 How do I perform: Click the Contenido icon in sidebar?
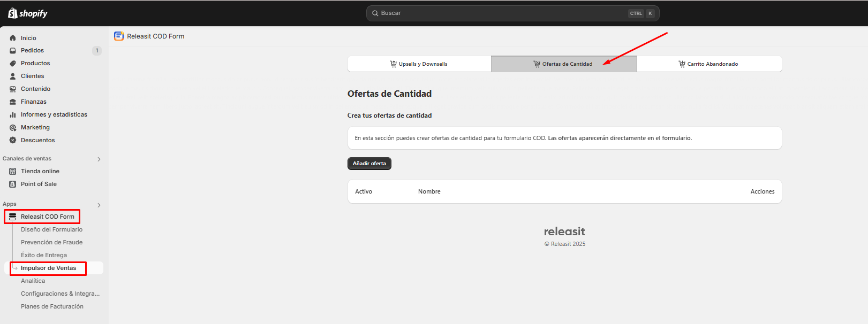[x=13, y=89]
